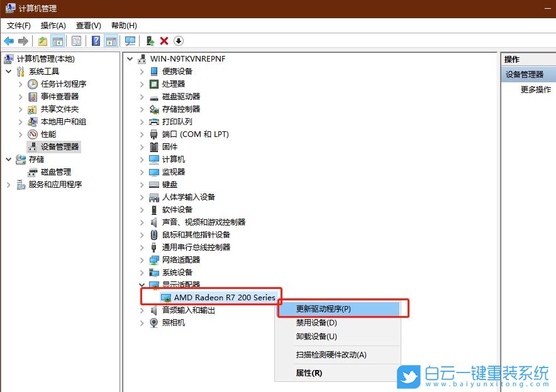Collapse the 系统工具 tree branch
The image size is (556, 392).
coord(9,71)
